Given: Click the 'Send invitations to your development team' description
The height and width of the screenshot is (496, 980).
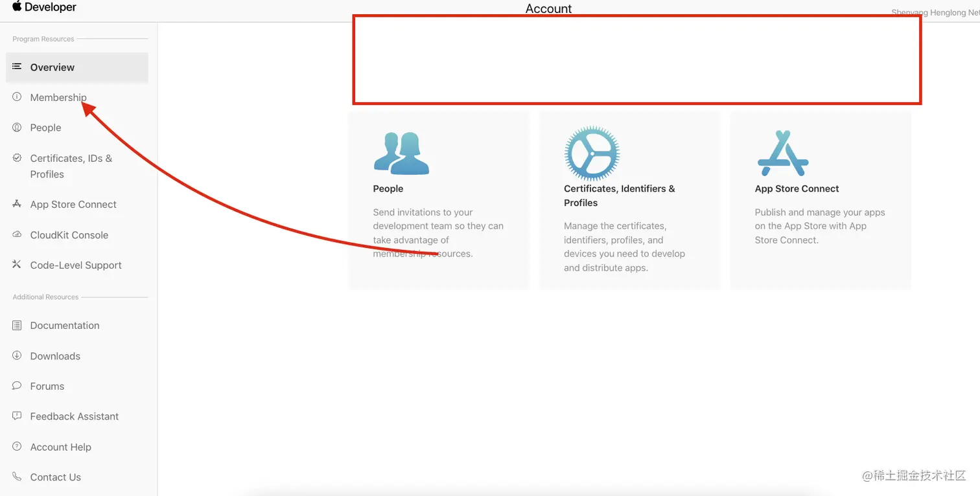Looking at the screenshot, I should (x=438, y=232).
